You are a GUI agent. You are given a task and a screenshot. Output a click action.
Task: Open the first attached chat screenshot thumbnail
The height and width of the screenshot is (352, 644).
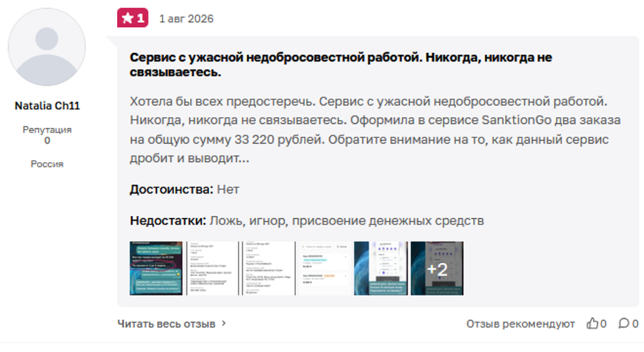pos(156,268)
